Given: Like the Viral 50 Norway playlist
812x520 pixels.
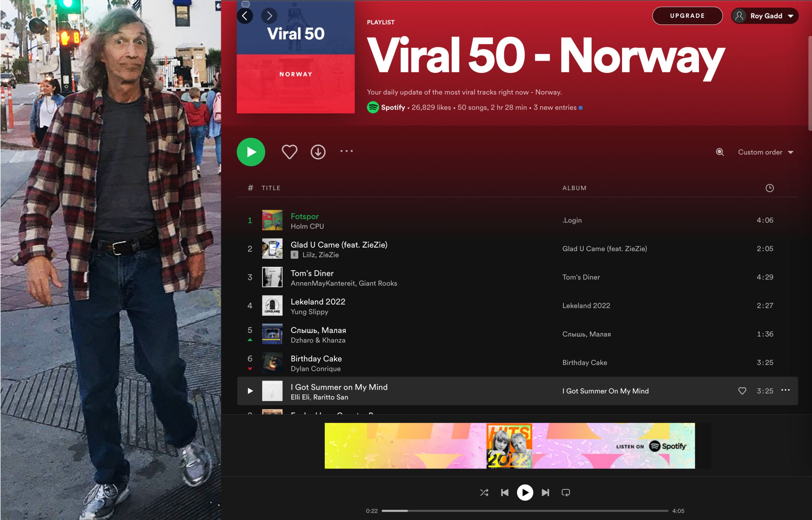Looking at the screenshot, I should pos(289,152).
